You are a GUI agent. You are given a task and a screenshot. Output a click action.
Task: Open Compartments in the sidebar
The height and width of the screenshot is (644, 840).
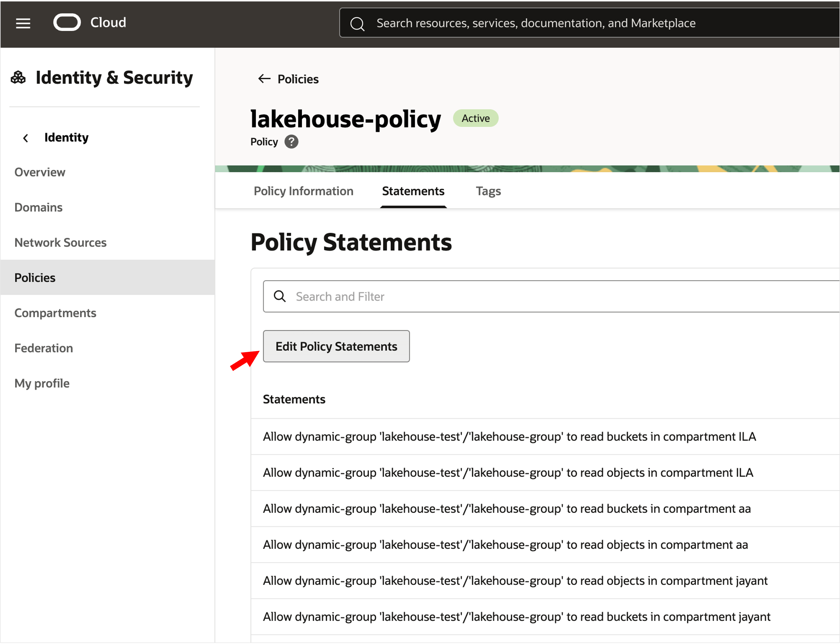55,313
